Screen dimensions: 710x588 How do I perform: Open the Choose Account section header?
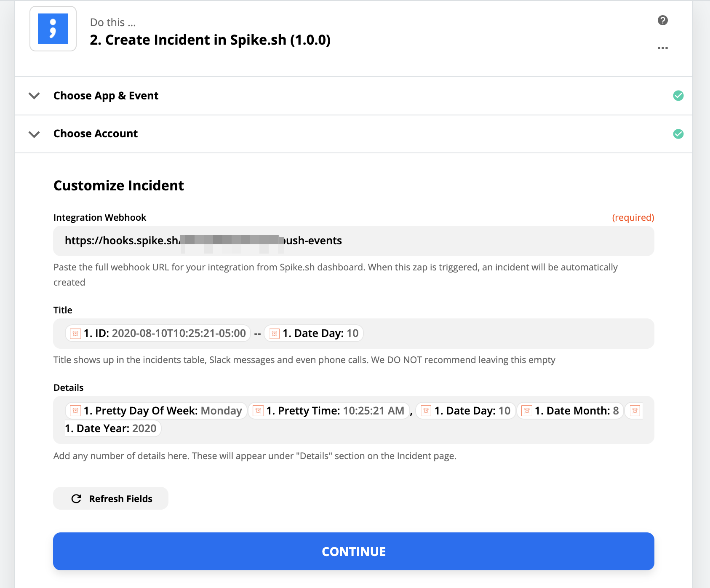[354, 134]
